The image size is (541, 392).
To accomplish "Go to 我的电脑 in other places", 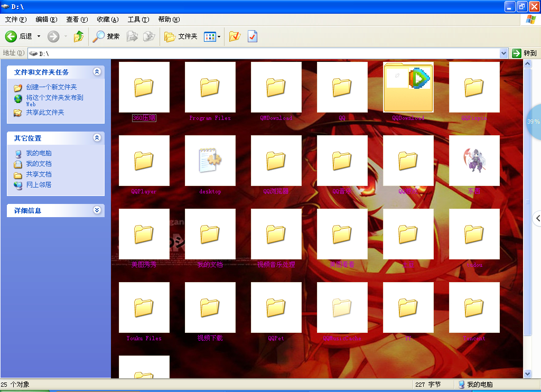I will pos(39,153).
